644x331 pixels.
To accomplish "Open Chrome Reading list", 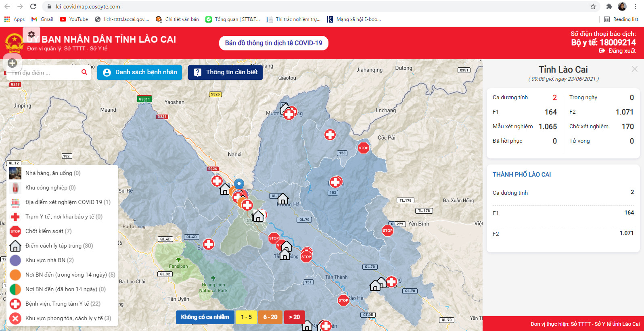I will [621, 19].
